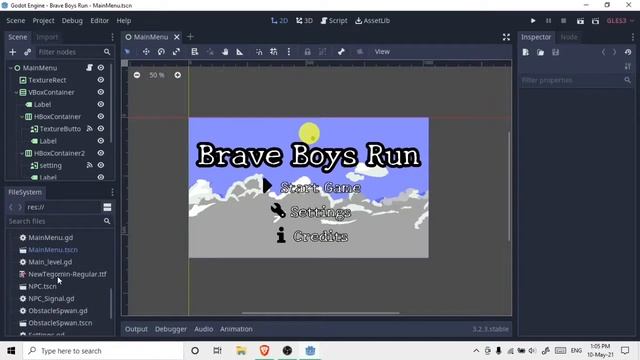Collapse the MainMenu root node
This screenshot has width=640, height=360.
pyautogui.click(x=11, y=68)
